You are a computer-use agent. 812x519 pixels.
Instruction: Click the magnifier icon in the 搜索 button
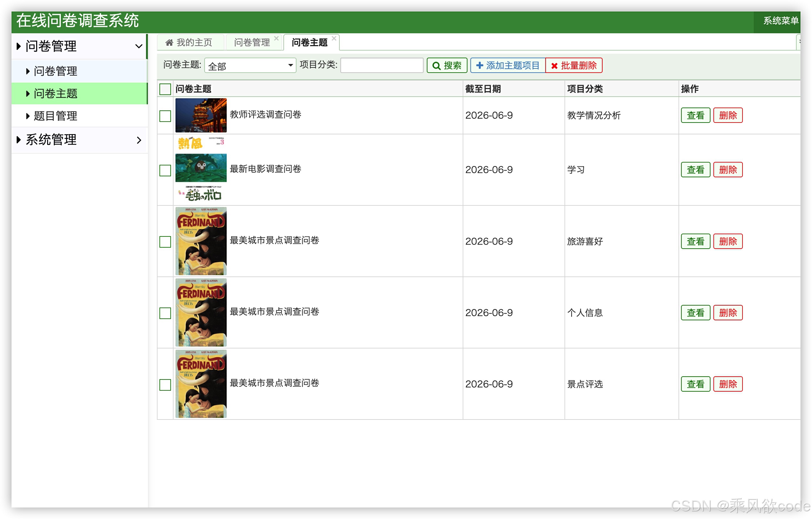point(437,65)
